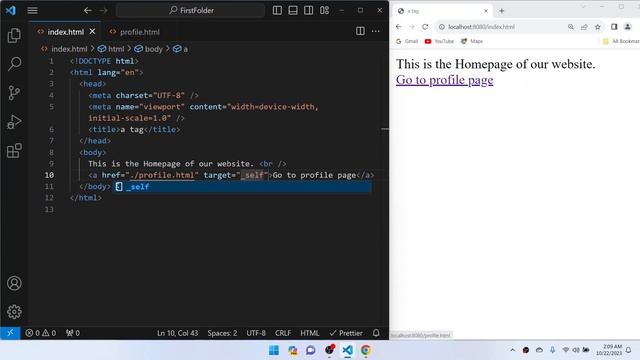The image size is (640, 360).
Task: Open the Manage gear menu in VS Code
Action: pos(14,312)
